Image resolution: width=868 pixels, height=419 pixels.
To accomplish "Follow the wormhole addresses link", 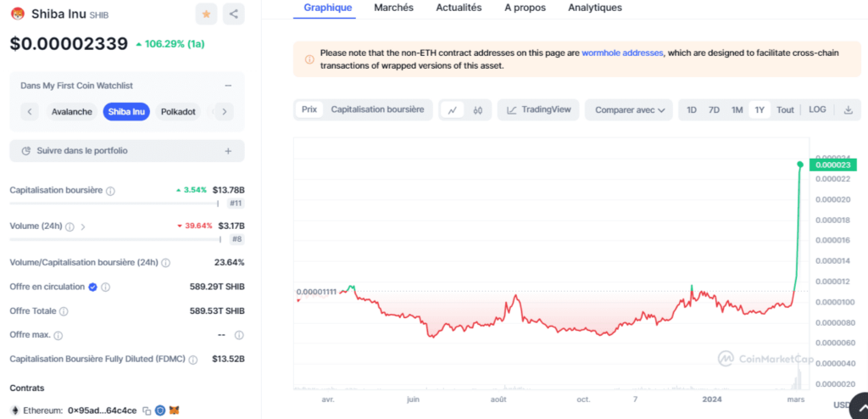I will click(x=622, y=53).
